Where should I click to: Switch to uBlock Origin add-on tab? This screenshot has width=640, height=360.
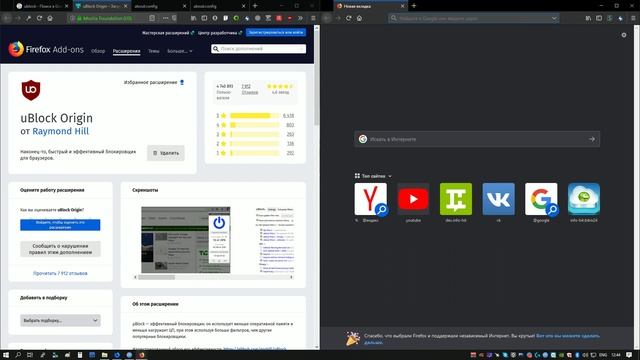101,6
